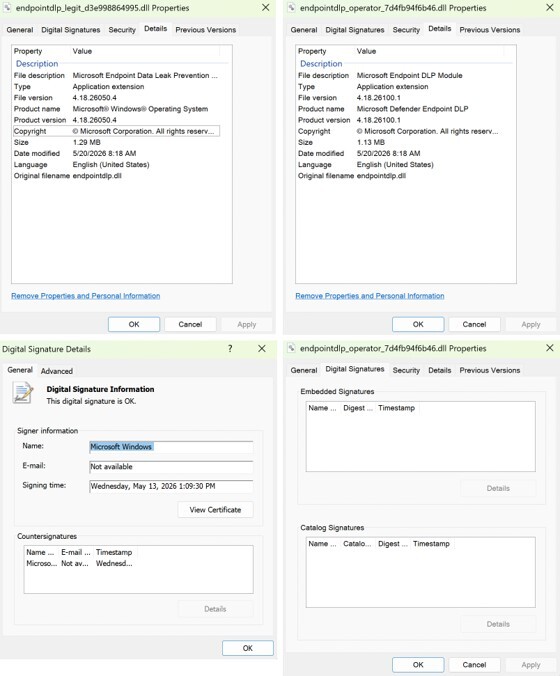The width and height of the screenshot is (560, 676).
Task: Open Security tab in bottom-right operator Properties window
Action: (x=406, y=370)
